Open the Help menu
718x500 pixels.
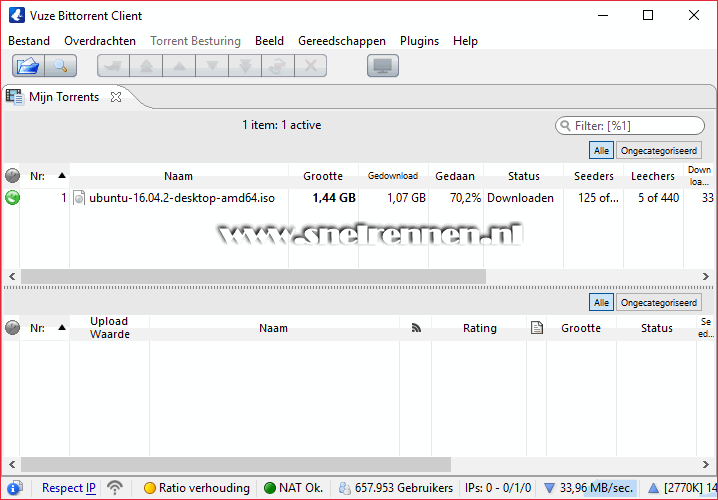465,41
